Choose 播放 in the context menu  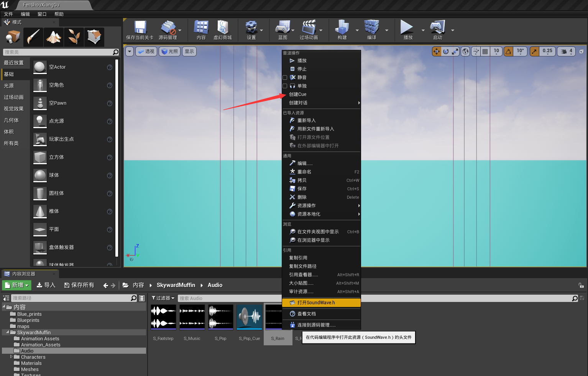(321, 61)
